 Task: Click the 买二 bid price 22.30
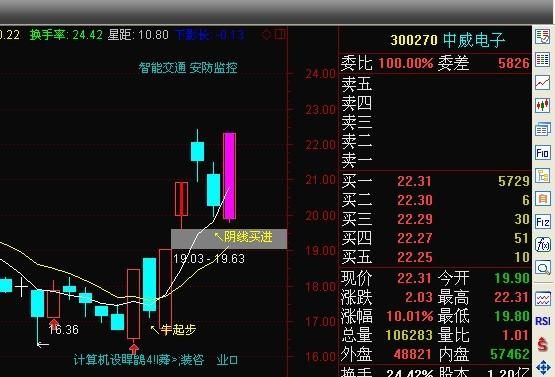point(414,200)
